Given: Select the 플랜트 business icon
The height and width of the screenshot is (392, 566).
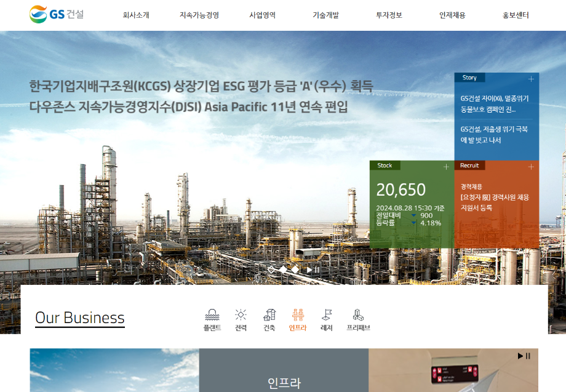Looking at the screenshot, I should [212, 320].
